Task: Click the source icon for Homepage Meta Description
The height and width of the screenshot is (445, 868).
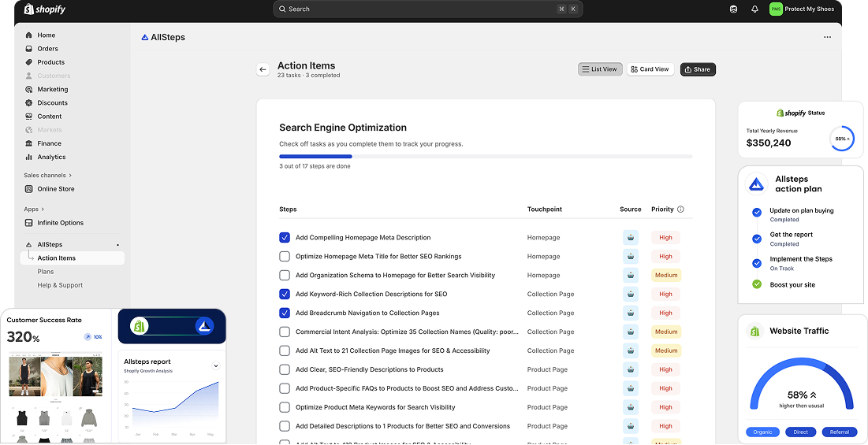Action: pos(630,238)
